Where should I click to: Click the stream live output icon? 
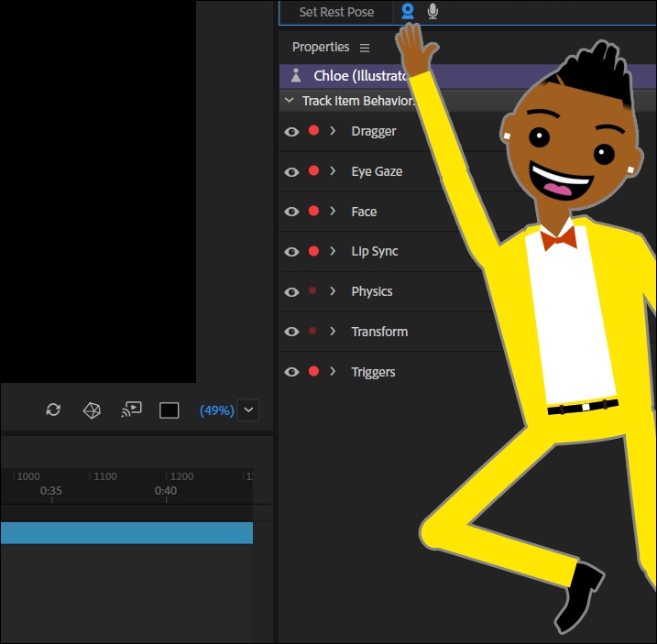click(131, 409)
